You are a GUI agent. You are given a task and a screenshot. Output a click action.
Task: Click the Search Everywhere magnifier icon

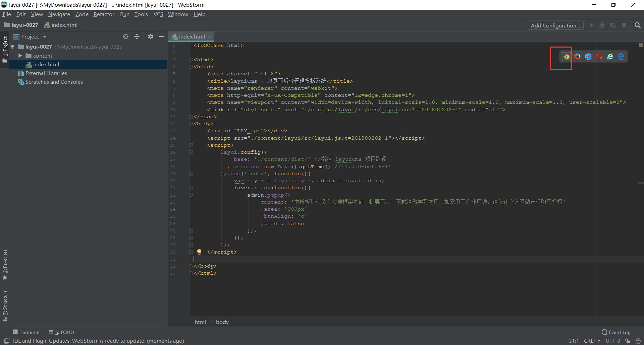tap(638, 25)
